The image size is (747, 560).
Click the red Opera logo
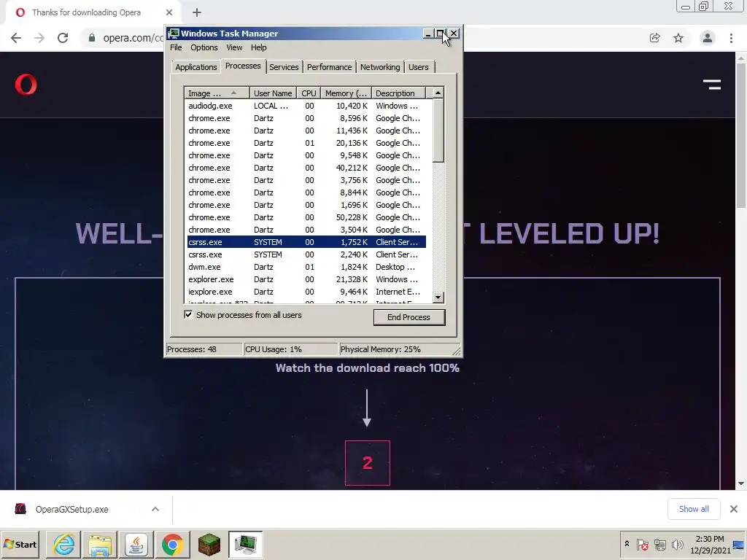[26, 85]
